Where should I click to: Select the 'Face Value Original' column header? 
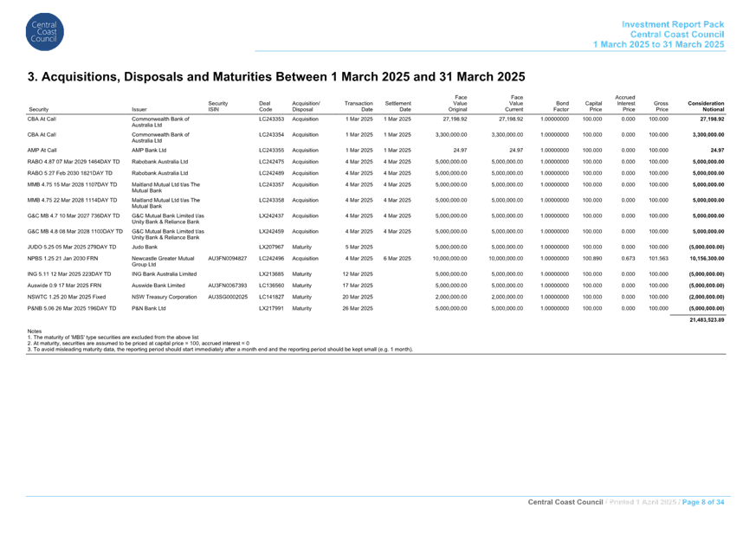pyautogui.click(x=457, y=104)
